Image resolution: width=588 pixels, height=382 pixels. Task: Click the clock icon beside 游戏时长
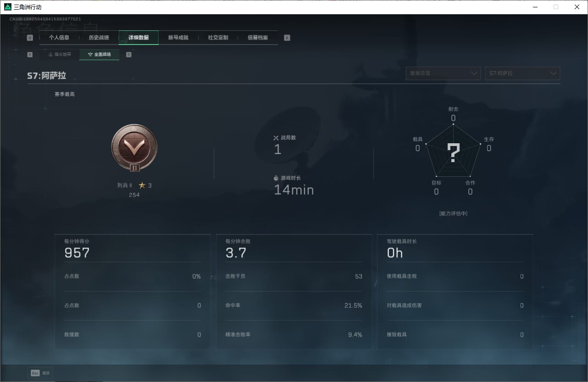tap(276, 178)
